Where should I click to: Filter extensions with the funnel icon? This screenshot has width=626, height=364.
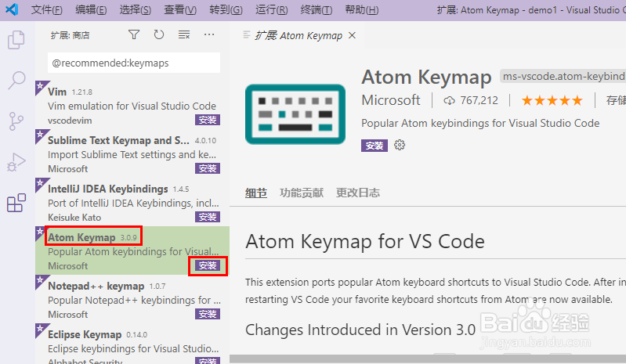(x=134, y=35)
